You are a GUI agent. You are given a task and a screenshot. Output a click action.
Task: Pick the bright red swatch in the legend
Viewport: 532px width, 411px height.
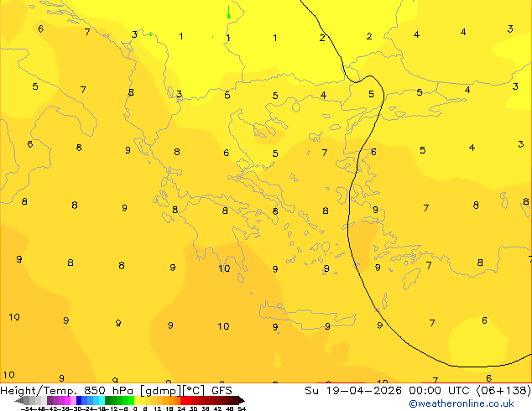[x=183, y=401]
